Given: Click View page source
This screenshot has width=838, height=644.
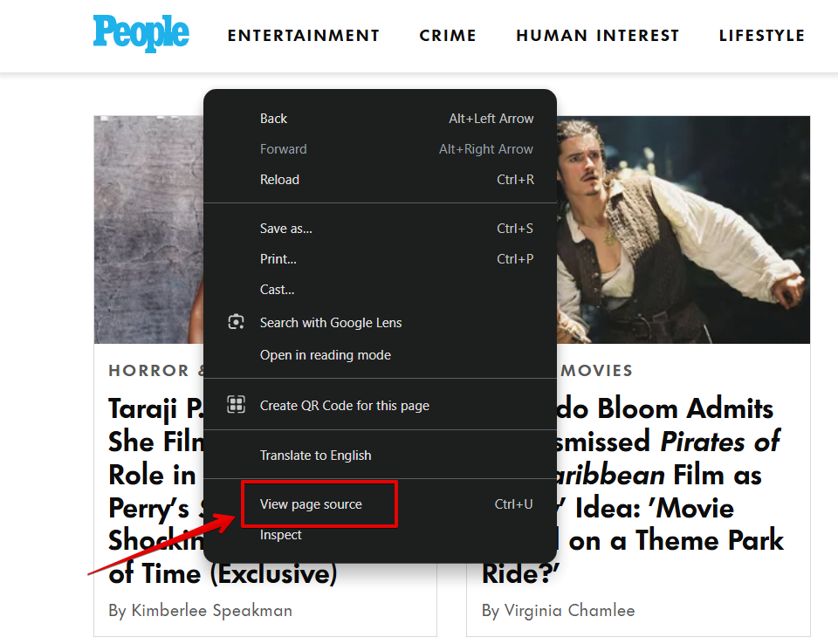Looking at the screenshot, I should pyautogui.click(x=311, y=504).
